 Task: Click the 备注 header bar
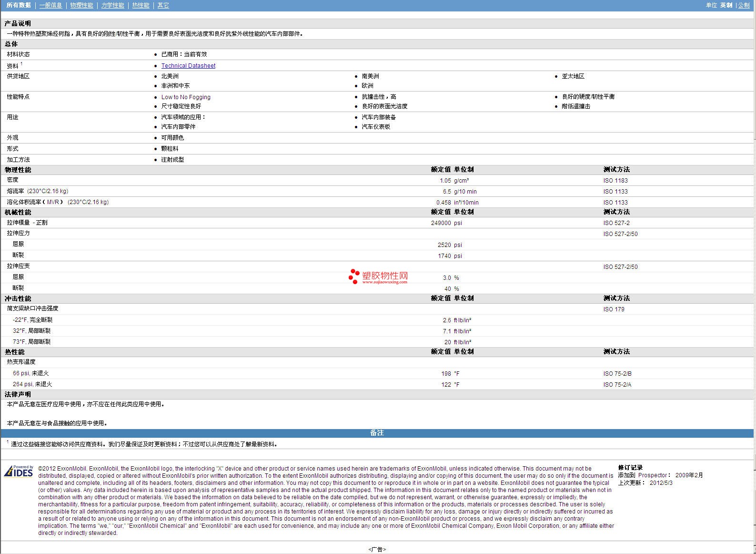pyautogui.click(x=377, y=433)
